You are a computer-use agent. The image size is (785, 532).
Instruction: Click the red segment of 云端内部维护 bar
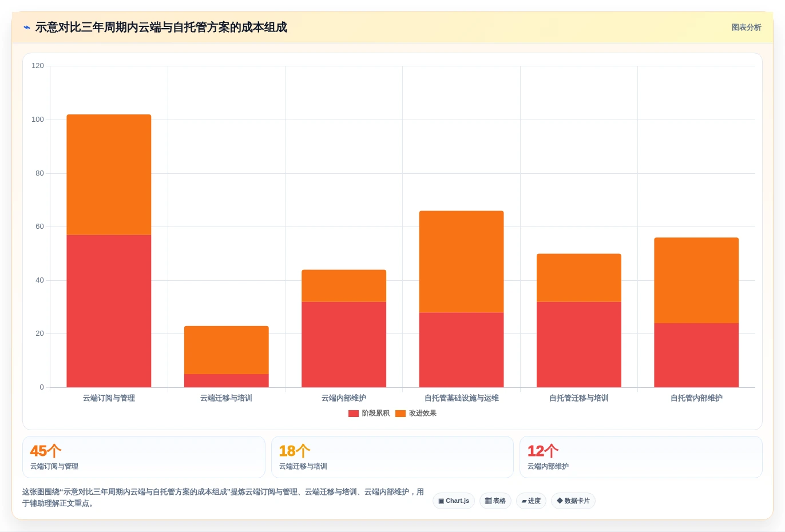[344, 344]
